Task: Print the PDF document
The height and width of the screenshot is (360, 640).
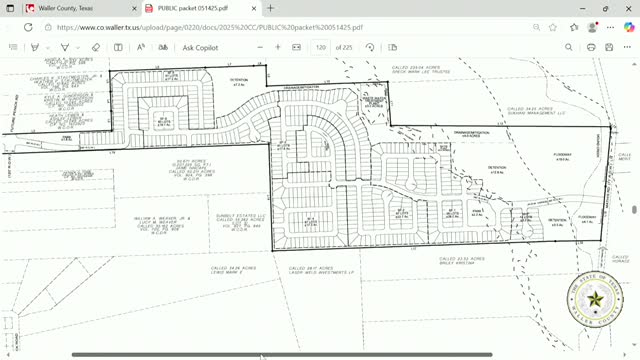Action: pos(591,47)
